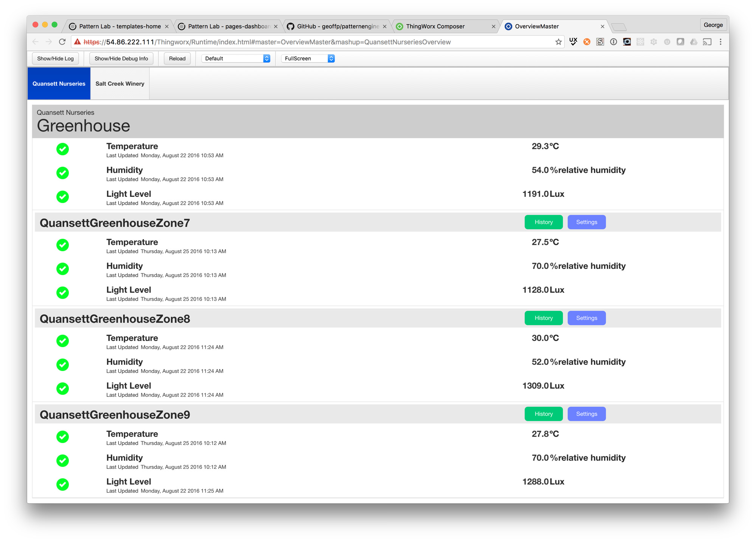Click the UX Check extension icon
Image resolution: width=756 pixels, height=542 pixels.
pyautogui.click(x=573, y=42)
